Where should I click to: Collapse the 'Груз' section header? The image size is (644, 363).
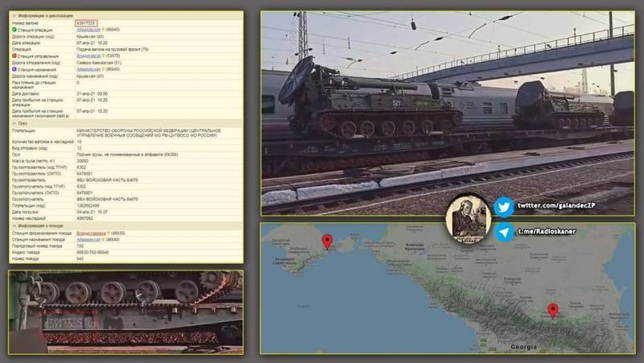coord(14,123)
